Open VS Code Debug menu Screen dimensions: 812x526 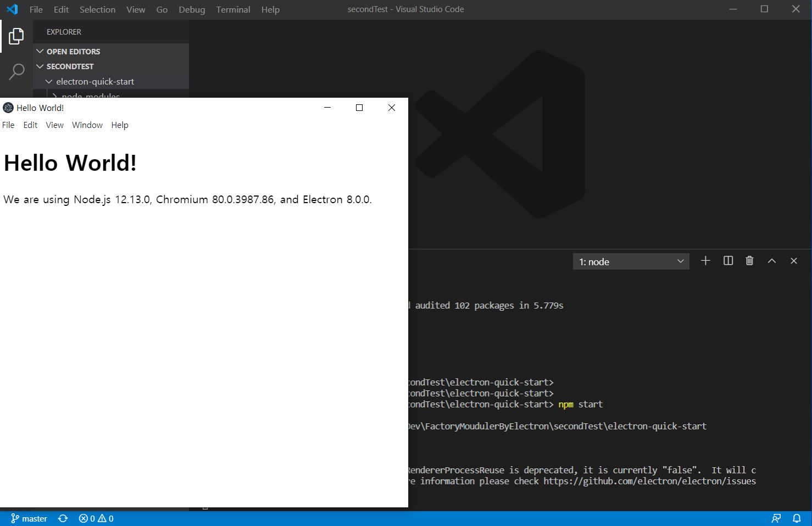(x=192, y=9)
